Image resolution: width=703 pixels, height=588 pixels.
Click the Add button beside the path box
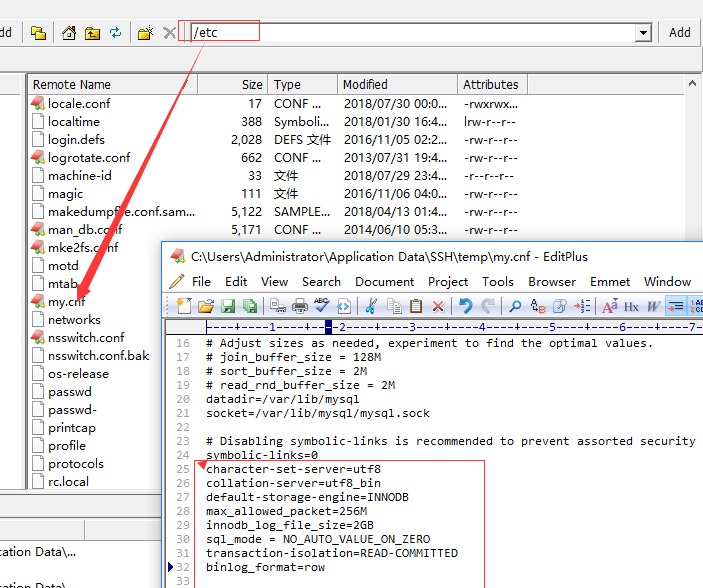tap(680, 33)
